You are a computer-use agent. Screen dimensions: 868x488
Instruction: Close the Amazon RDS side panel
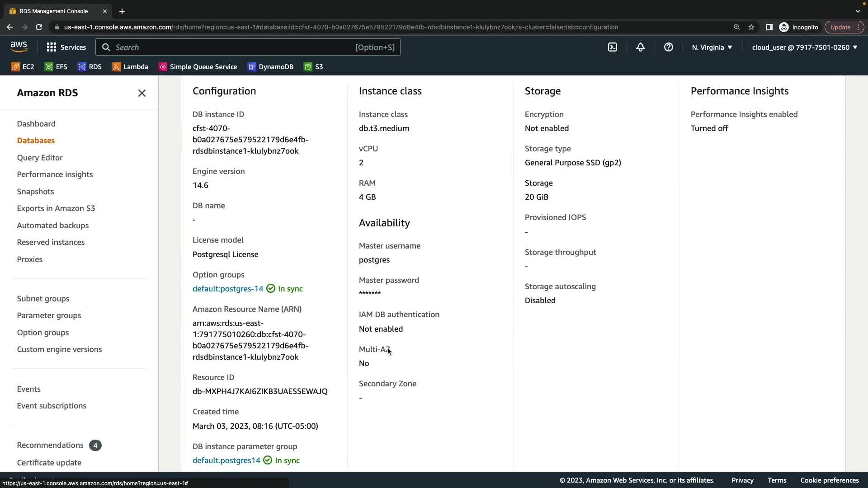coord(142,93)
